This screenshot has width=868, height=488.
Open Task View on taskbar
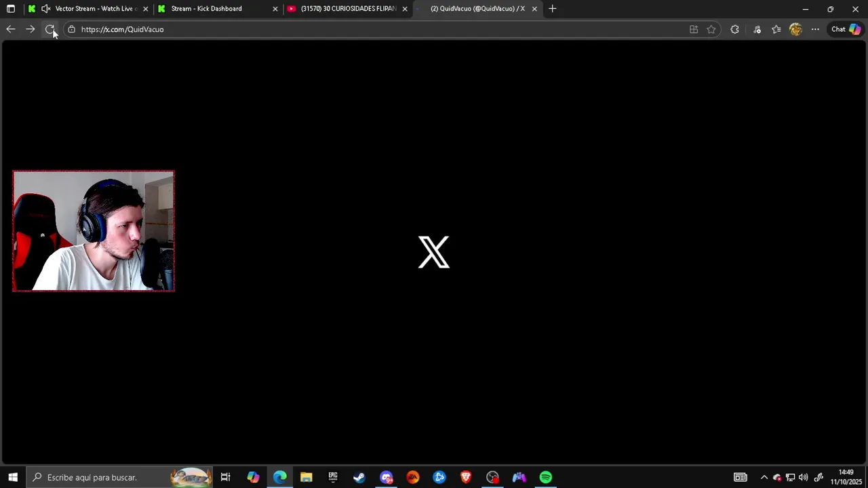coord(225,477)
